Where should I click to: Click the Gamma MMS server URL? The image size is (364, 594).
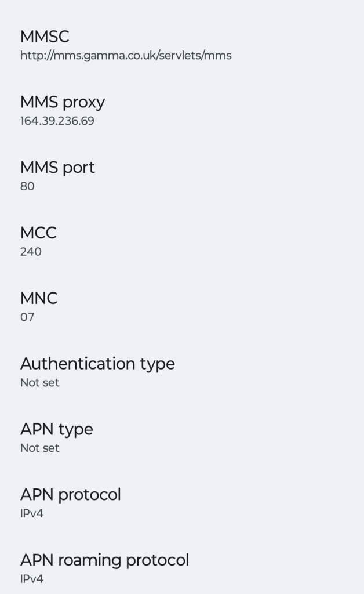pos(125,56)
